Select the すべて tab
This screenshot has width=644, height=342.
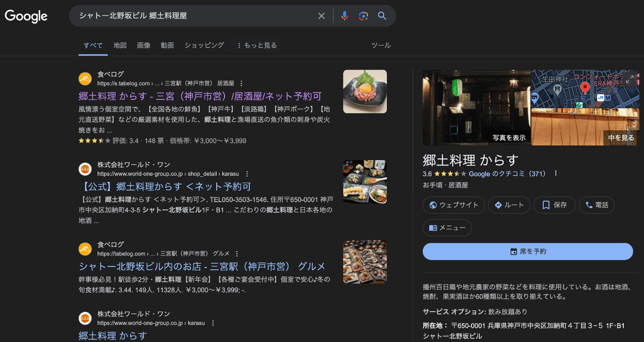coord(93,45)
